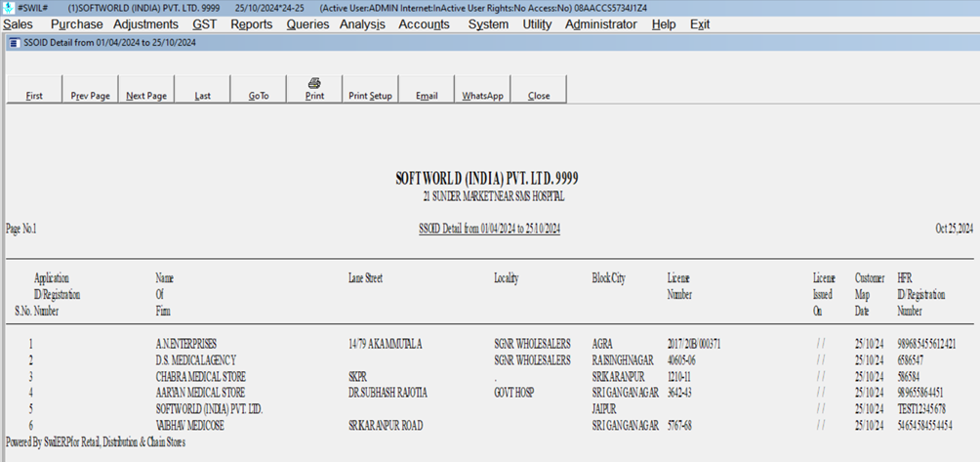Click the Page No.1 label
Viewport: 980px width, 462px height.
coord(21,230)
